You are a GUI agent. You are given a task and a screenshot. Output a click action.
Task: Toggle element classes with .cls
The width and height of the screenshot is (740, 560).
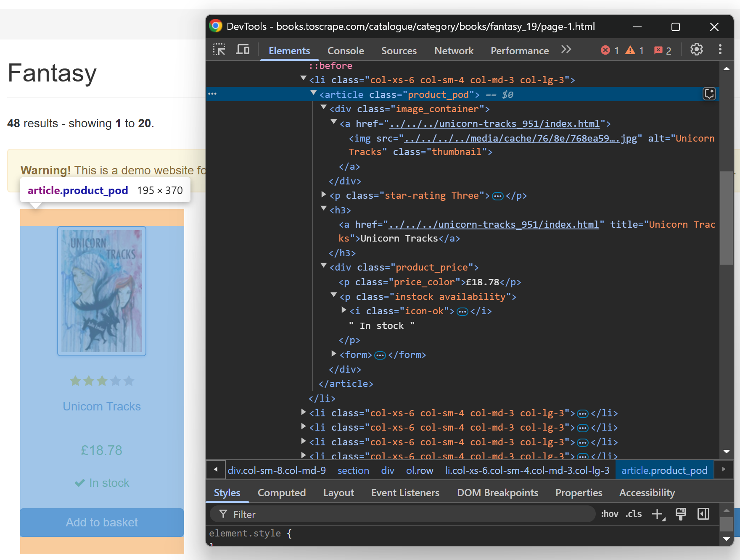point(634,514)
